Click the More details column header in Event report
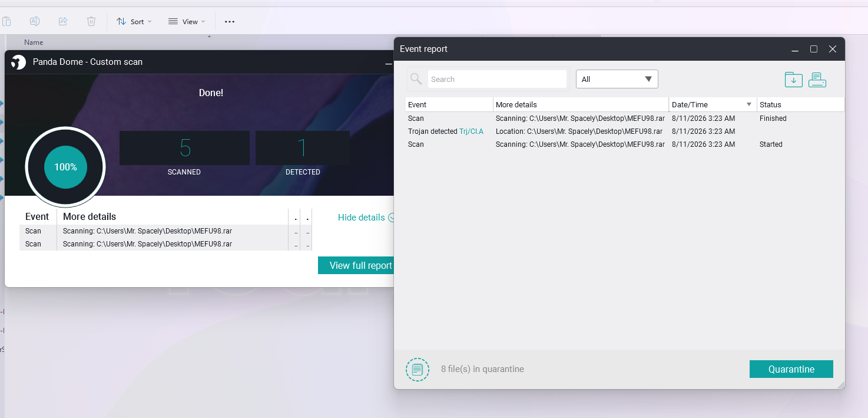 (x=581, y=104)
